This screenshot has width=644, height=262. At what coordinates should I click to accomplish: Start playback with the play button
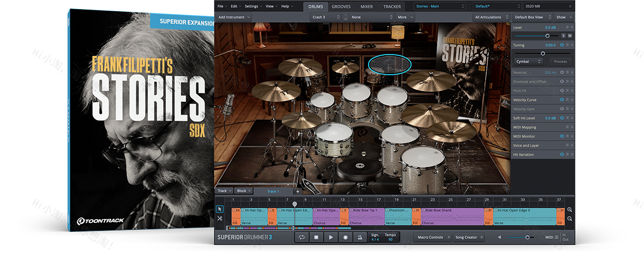point(331,237)
